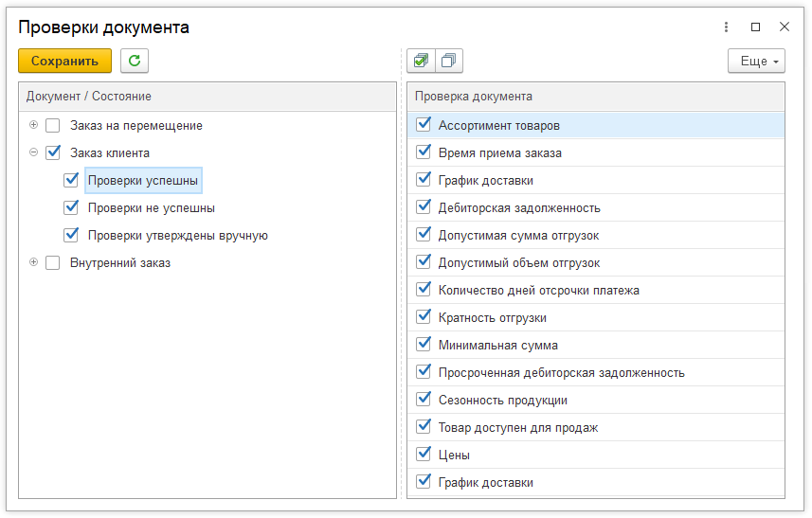Click the check all items icon

point(421,61)
